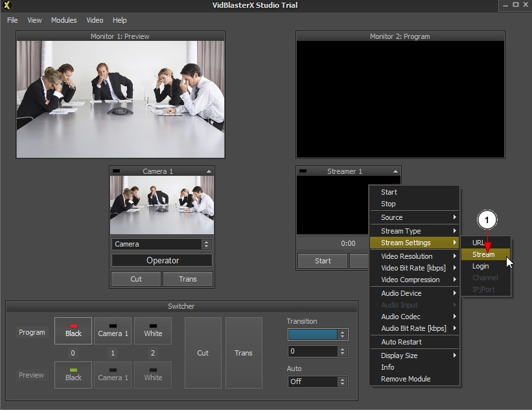
Task: Select URL in the Stream Settings submenu
Action: 485,243
